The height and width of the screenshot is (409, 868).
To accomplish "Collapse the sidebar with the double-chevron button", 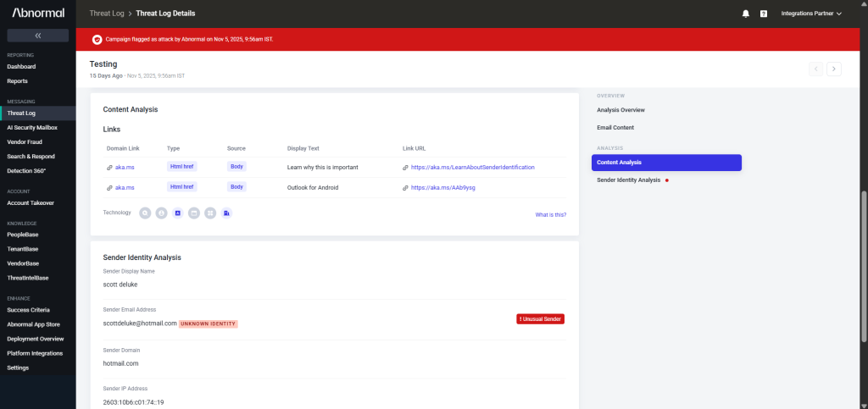I will point(37,36).
